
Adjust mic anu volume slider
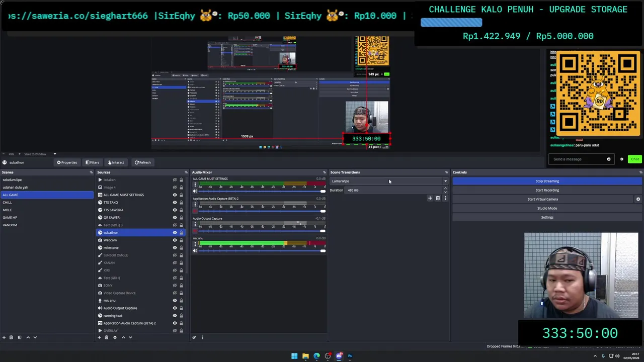click(262, 250)
